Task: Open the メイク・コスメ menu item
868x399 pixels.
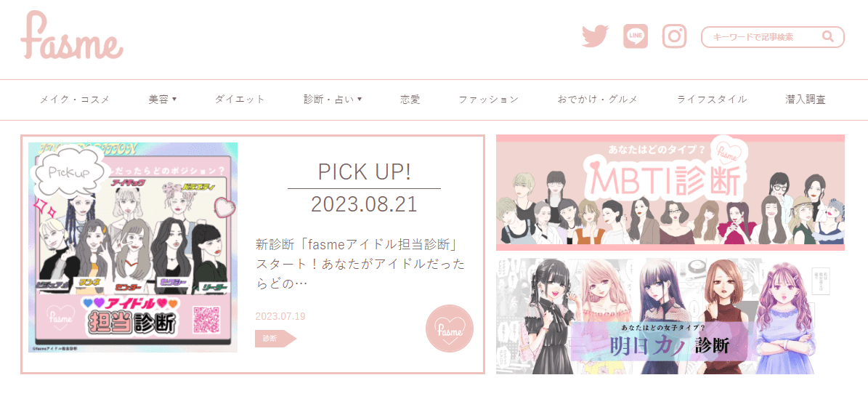Action: click(75, 100)
